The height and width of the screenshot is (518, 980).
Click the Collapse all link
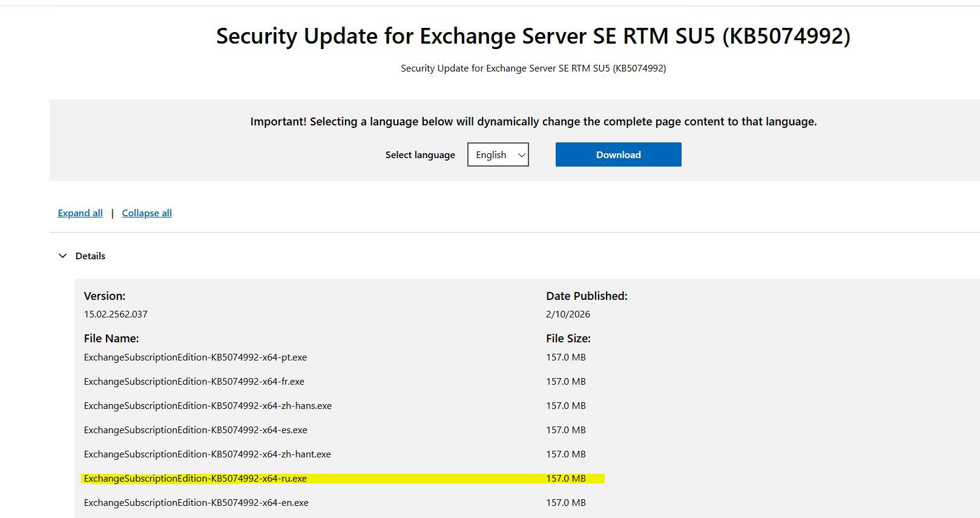click(x=146, y=213)
